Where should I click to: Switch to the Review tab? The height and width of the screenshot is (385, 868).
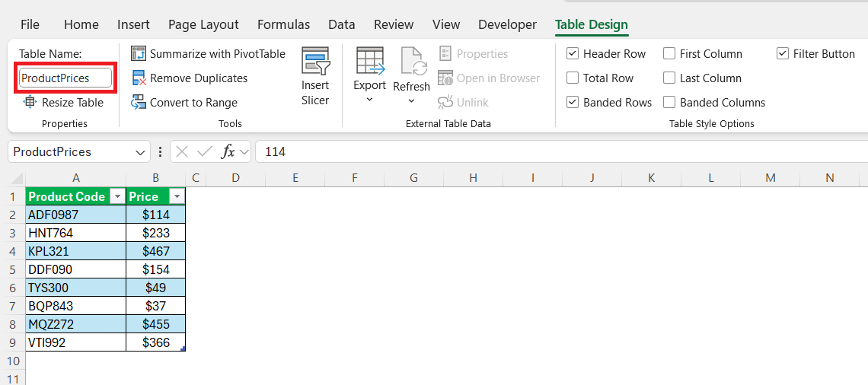[x=394, y=24]
